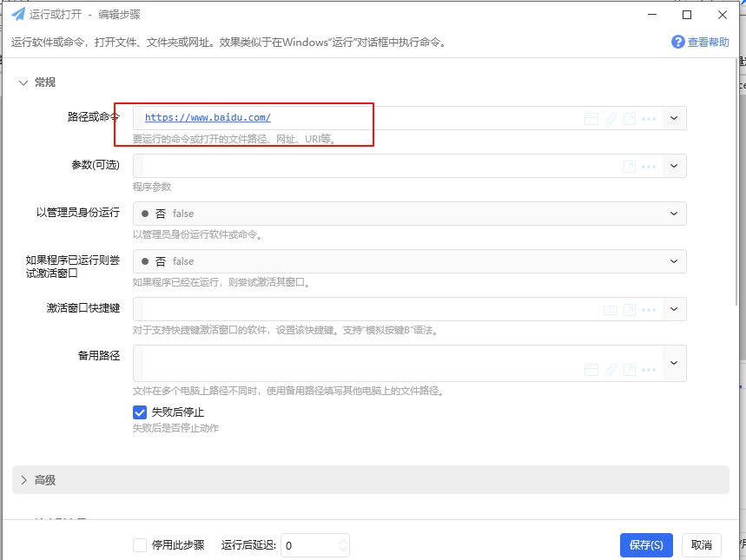The width and height of the screenshot is (746, 560).
Task: Click the expand-editor arrow icon in 参数(可选) field
Action: (630, 166)
